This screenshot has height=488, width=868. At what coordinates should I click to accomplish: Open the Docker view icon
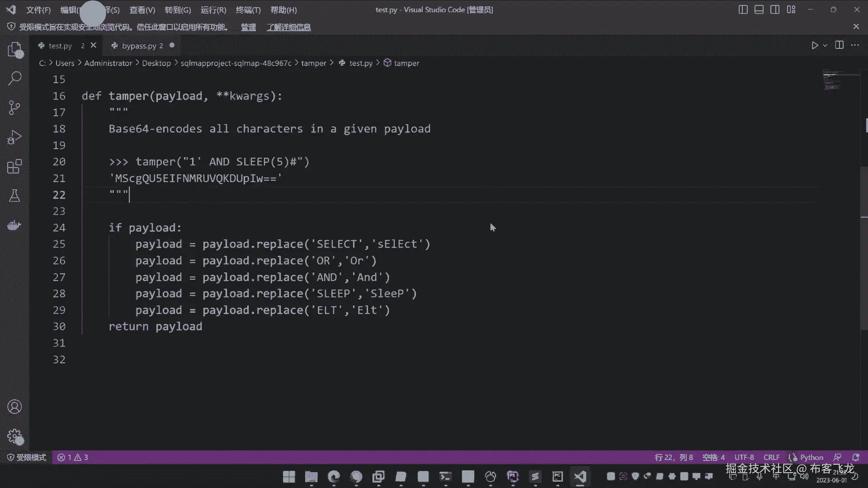(x=14, y=225)
